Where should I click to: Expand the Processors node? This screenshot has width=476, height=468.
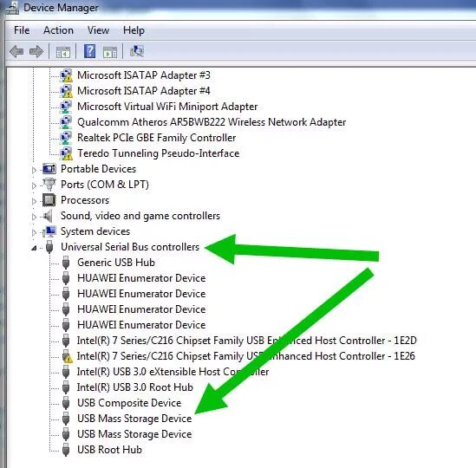pyautogui.click(x=34, y=201)
